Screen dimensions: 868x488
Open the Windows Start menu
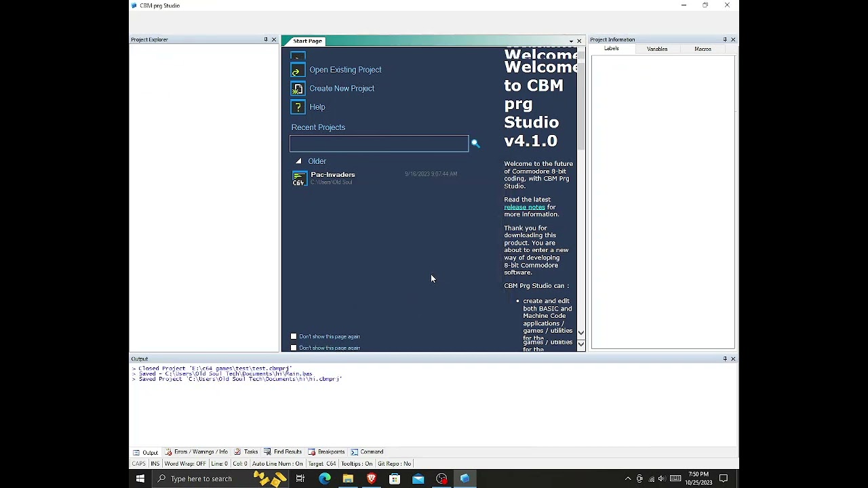(140, 479)
